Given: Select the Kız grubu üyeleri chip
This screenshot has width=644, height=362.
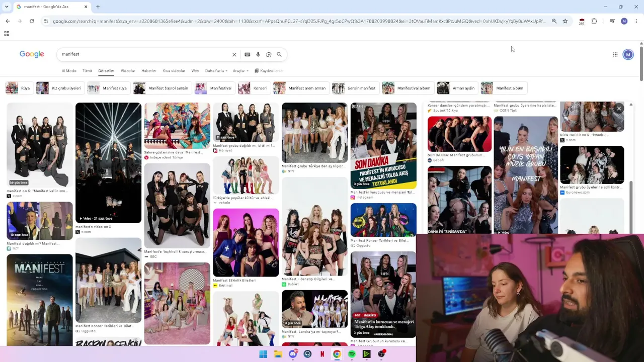Looking at the screenshot, I should click(59, 88).
